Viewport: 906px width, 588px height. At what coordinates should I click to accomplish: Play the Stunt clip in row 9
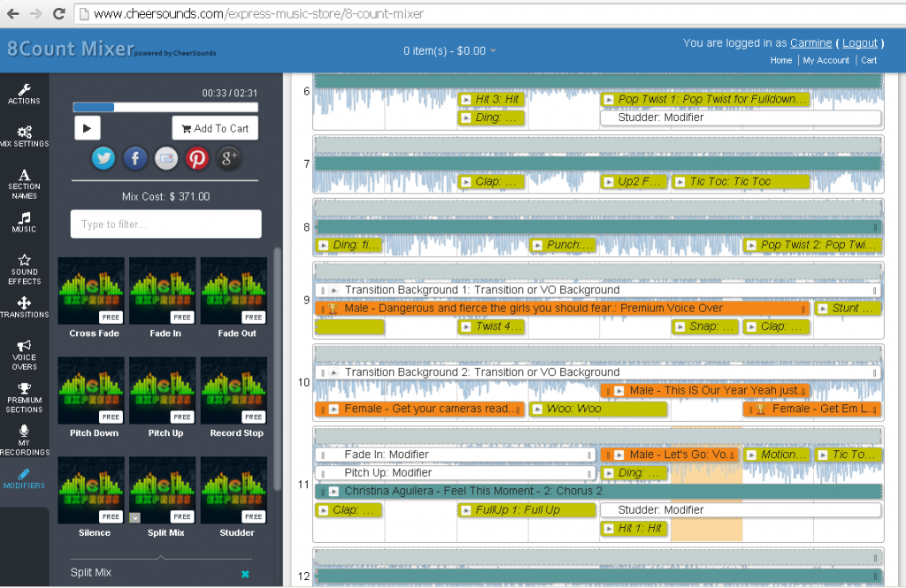tap(822, 309)
